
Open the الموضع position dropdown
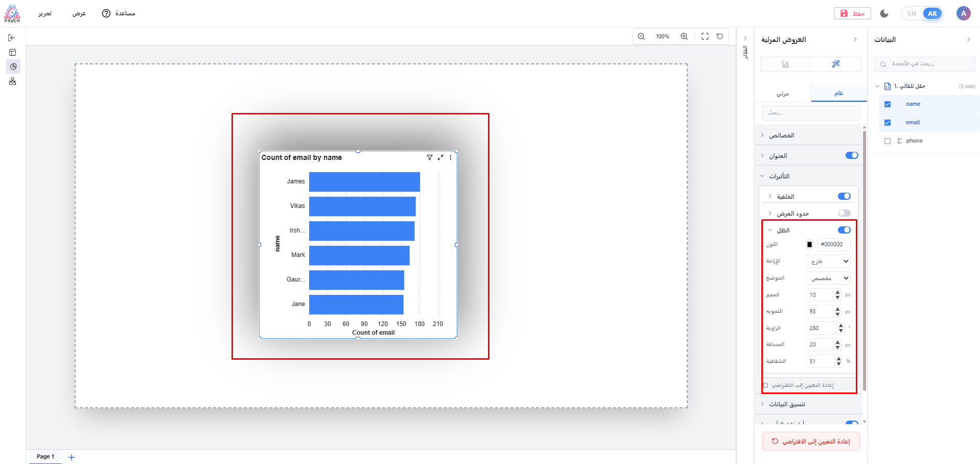point(828,279)
